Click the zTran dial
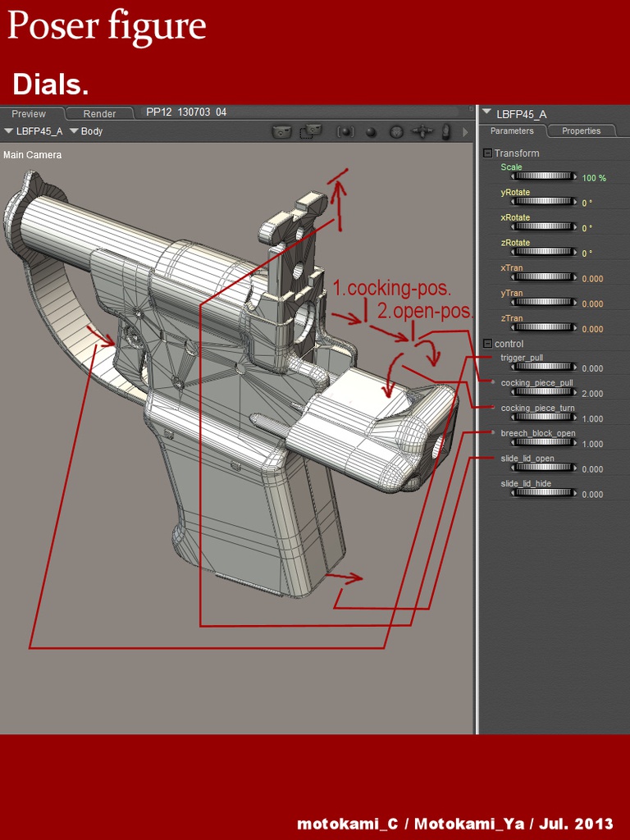The width and height of the screenshot is (630, 840). [544, 327]
